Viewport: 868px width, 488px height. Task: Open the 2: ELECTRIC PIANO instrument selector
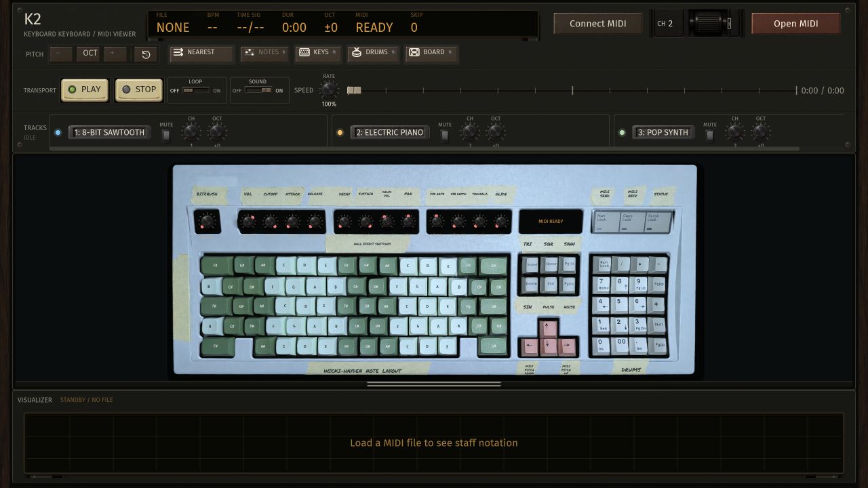(x=389, y=132)
